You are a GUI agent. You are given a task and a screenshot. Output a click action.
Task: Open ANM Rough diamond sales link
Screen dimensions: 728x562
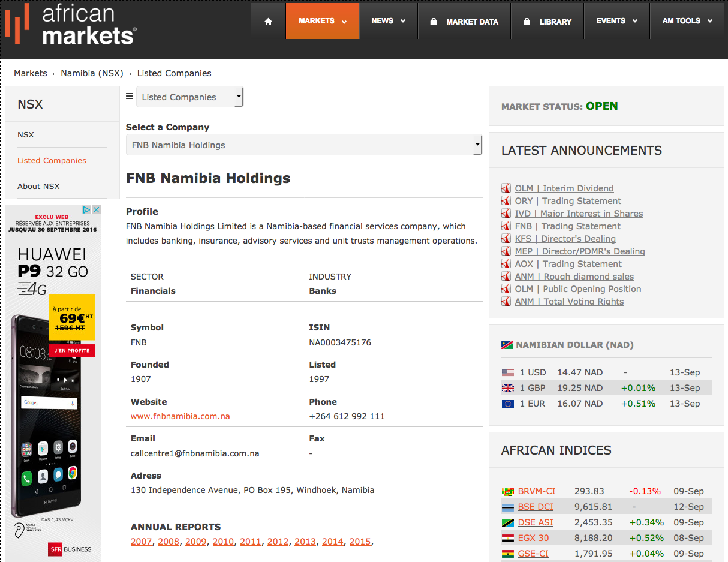point(574,277)
